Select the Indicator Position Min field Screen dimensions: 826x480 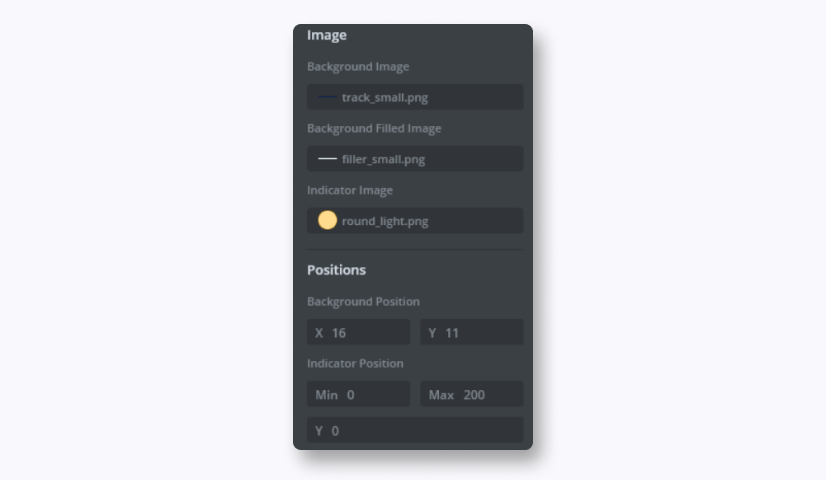pos(358,395)
